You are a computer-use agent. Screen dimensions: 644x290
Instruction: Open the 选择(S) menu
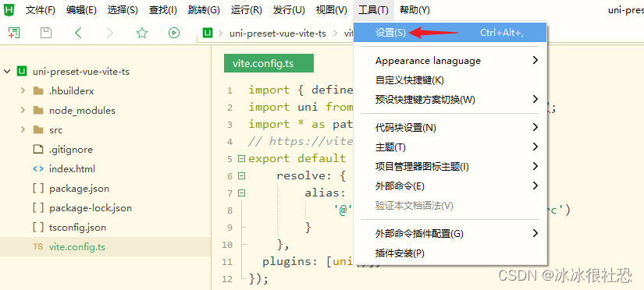(123, 10)
